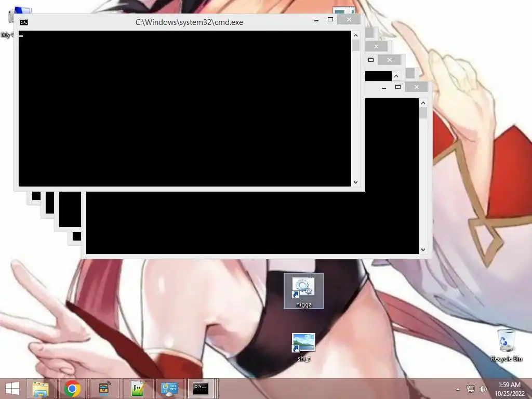Viewport: 532px width, 399px height.
Task: Open the network status tray icon
Action: 471,389
